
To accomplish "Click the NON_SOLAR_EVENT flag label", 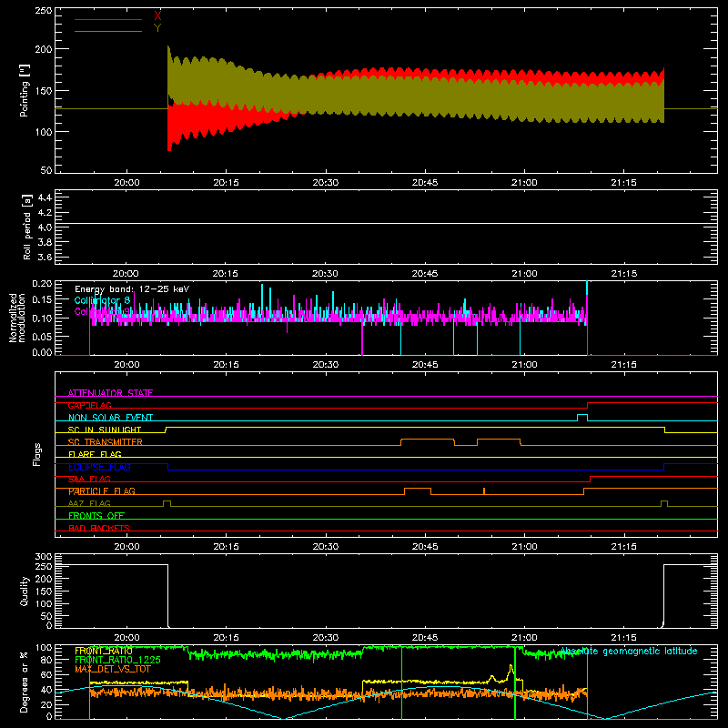I will [110, 418].
